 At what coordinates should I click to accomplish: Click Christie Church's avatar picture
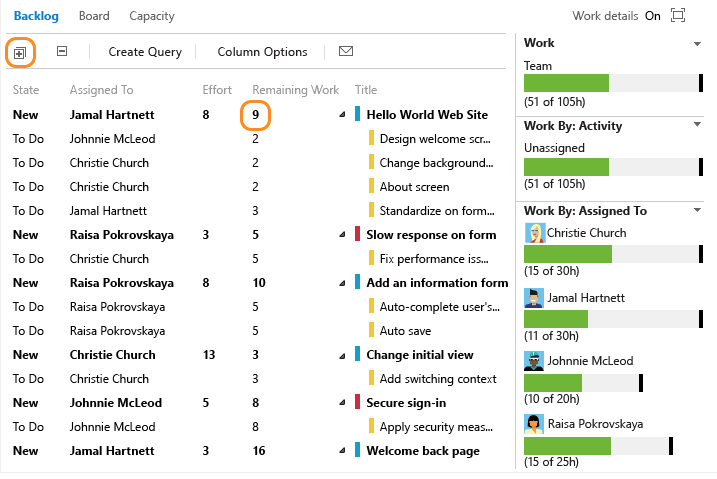[x=535, y=233]
